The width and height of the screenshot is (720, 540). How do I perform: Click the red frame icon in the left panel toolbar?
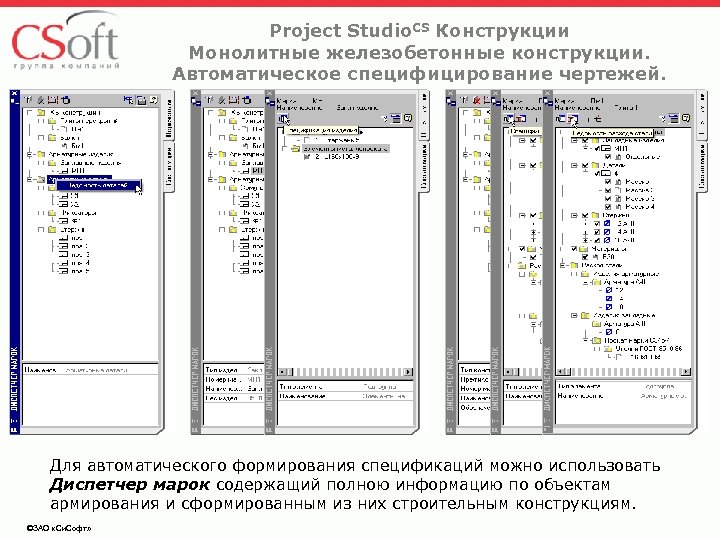click(53, 100)
